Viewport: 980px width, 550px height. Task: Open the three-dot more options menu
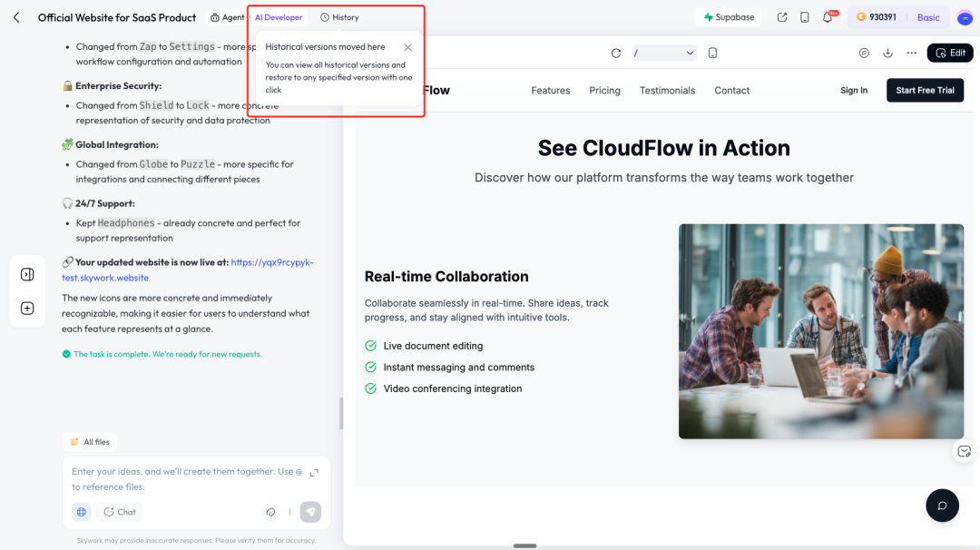[912, 54]
